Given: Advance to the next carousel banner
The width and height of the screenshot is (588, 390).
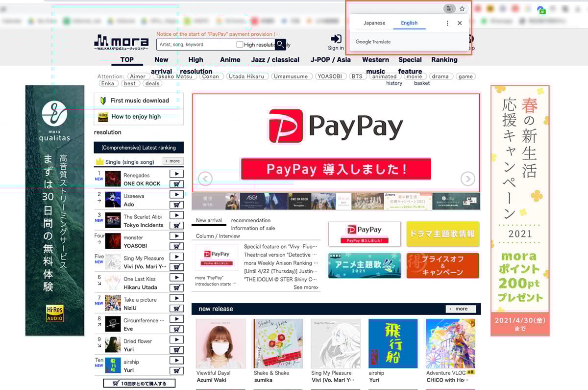Looking at the screenshot, I should pyautogui.click(x=467, y=179).
